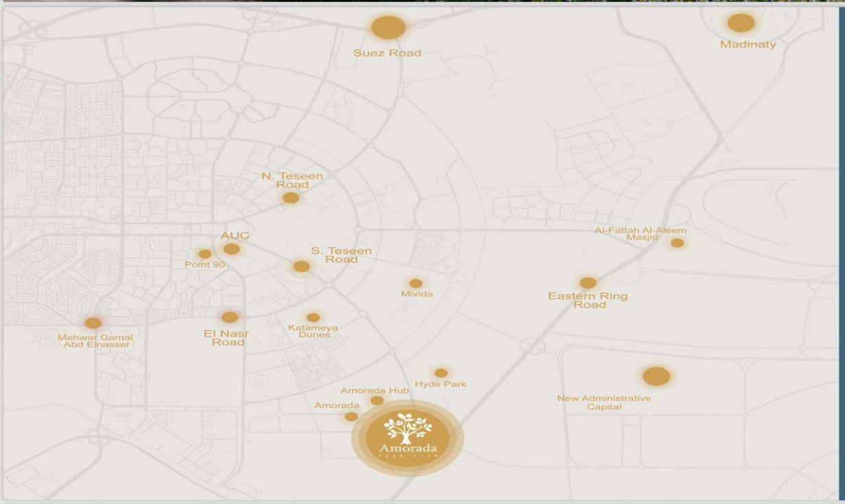This screenshot has width=845, height=504.
Task: Select the "Katameya Dunes" label
Action: tap(313, 331)
